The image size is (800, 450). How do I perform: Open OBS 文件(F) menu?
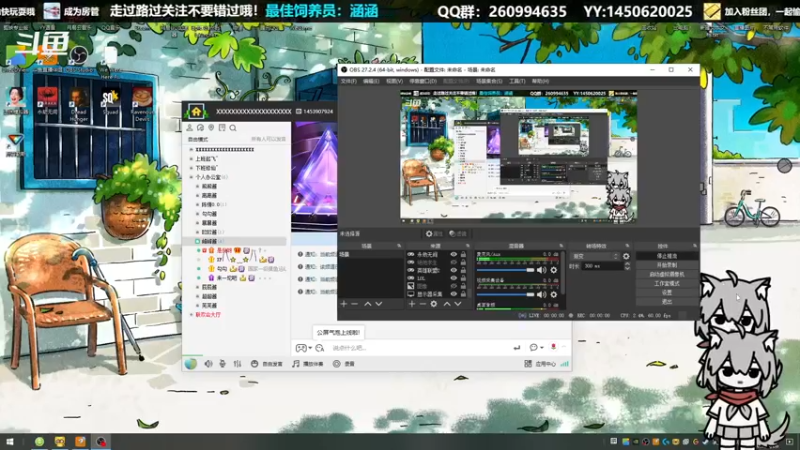pyautogui.click(x=348, y=81)
